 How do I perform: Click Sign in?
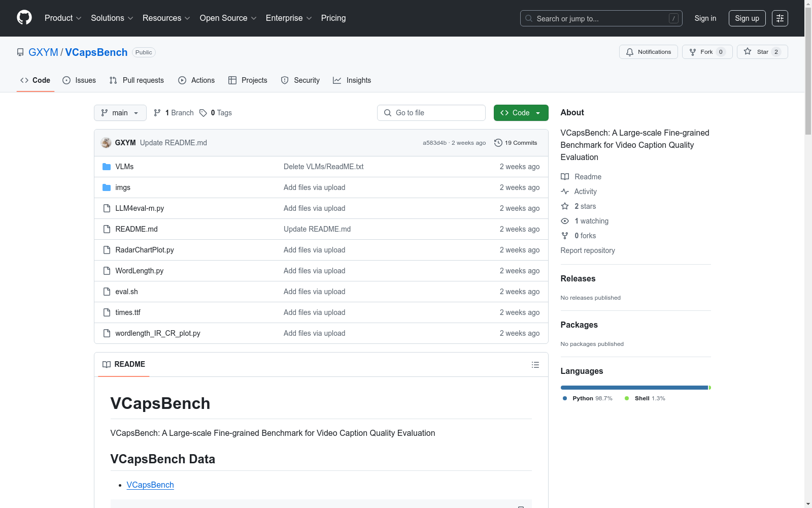click(x=705, y=18)
